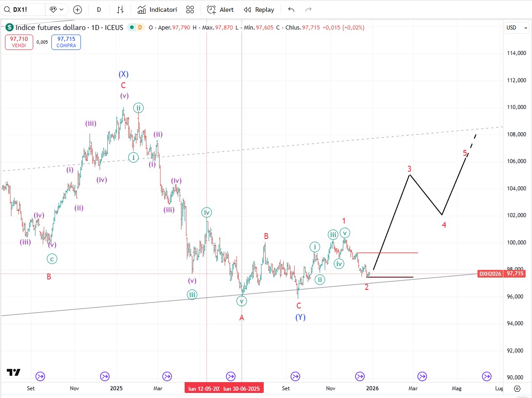
Task: Click green S symbol logo icon
Action: tap(9, 27)
